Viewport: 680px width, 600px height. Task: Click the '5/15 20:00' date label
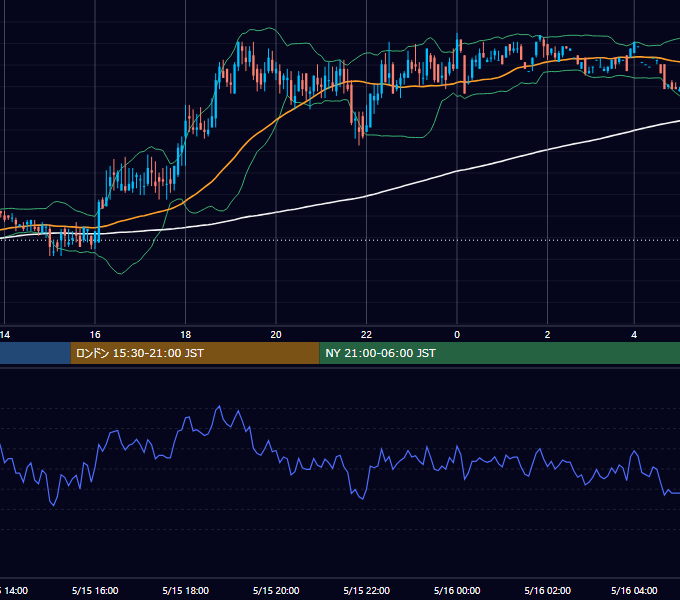pos(276,590)
